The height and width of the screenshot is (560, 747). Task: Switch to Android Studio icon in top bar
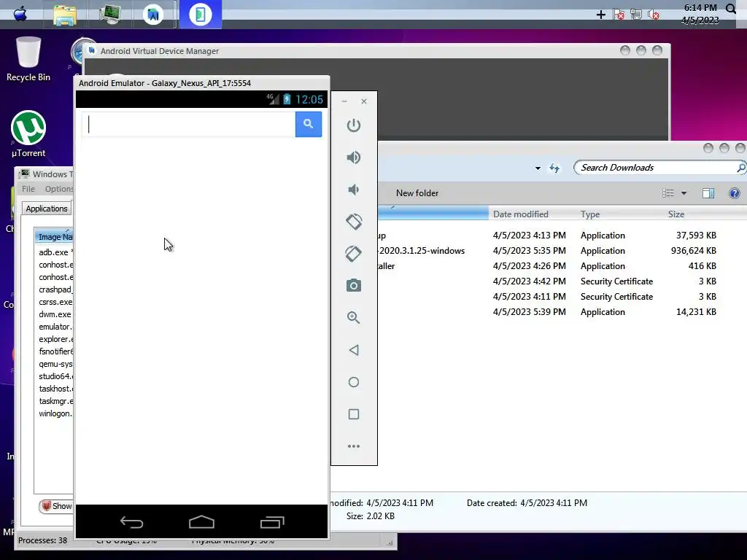153,15
